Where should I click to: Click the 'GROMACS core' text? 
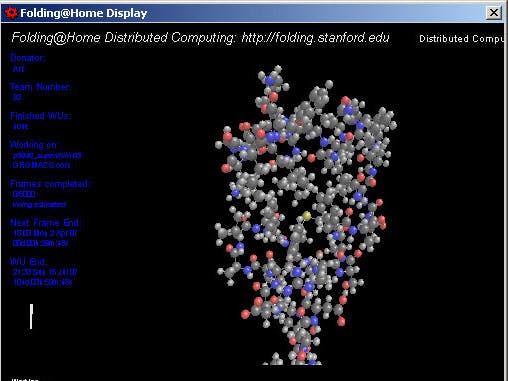(x=41, y=165)
